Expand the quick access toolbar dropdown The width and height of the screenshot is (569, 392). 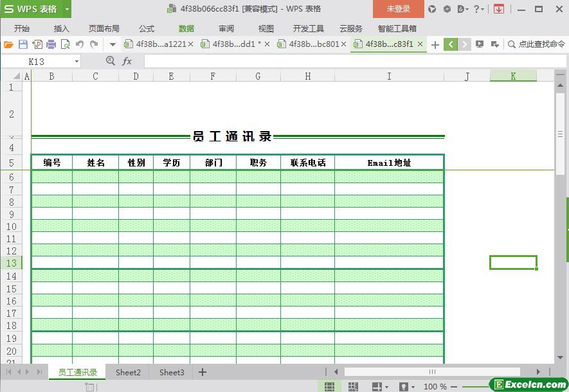pyautogui.click(x=113, y=44)
